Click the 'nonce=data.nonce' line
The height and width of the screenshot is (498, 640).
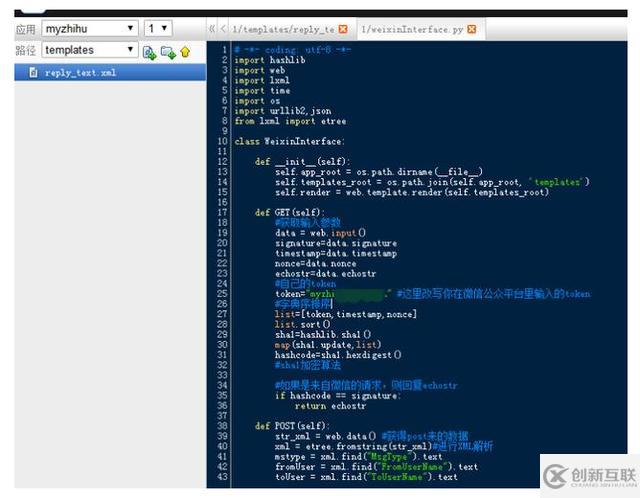coord(316,264)
